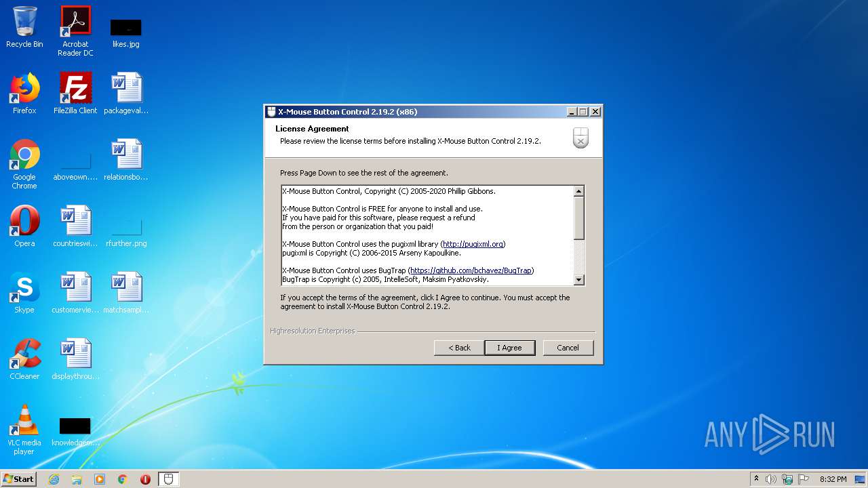Open Opera from the taskbar
The image size is (868, 488).
(x=145, y=479)
